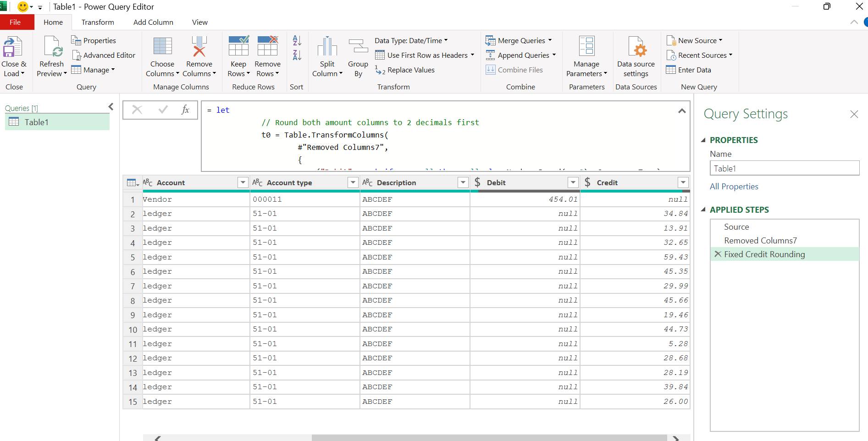Sort ascending with the A-Z icon
This screenshot has height=441, width=868.
pos(297,40)
